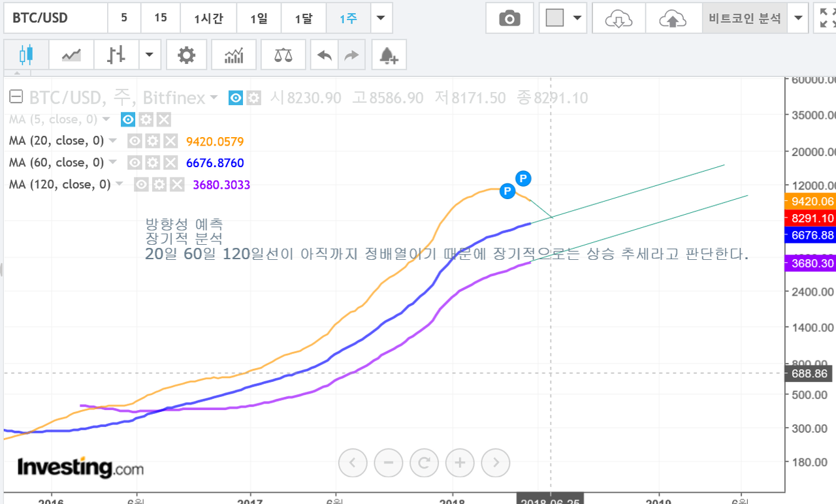Switch to the 15 minute timeframe
The width and height of the screenshot is (836, 504).
click(x=161, y=18)
